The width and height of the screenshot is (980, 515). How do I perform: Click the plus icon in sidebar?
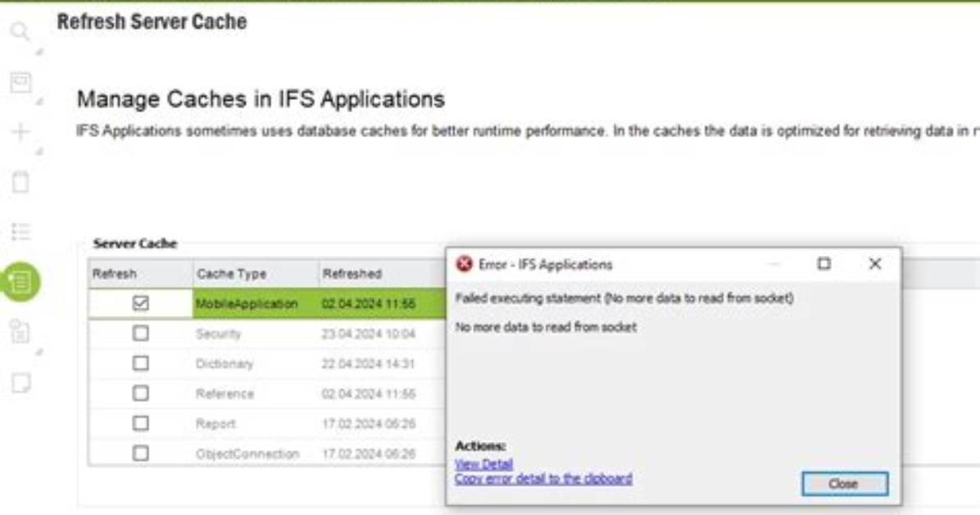click(x=20, y=132)
